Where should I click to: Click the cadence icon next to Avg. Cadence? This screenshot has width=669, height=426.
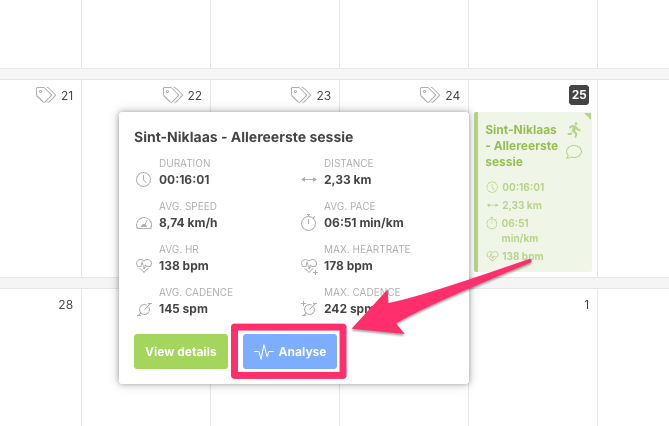(143, 308)
